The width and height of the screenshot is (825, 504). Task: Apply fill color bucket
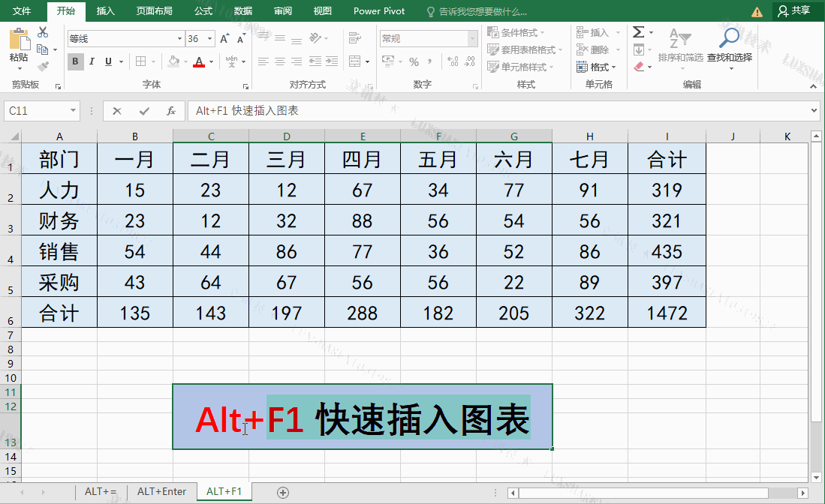173,61
